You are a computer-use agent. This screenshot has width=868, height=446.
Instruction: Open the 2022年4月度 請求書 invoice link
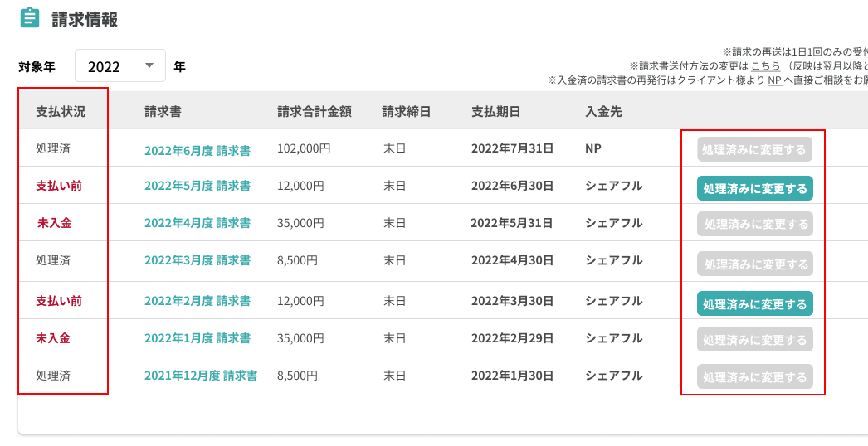197,223
